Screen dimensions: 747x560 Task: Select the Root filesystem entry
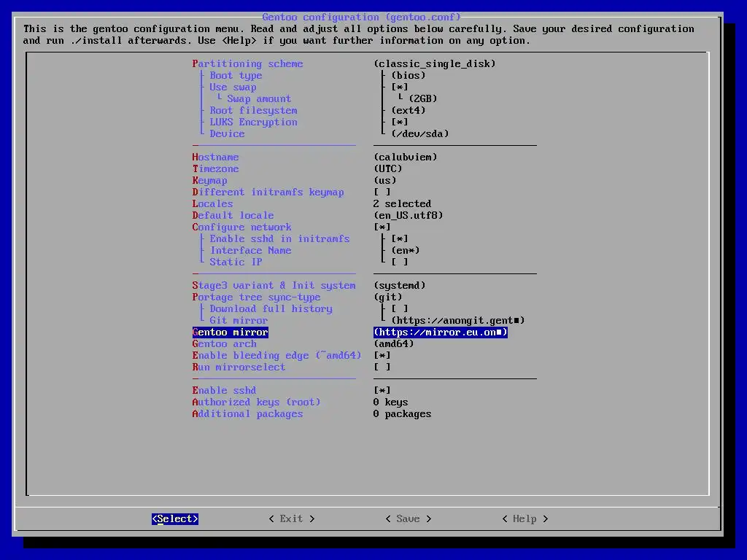[x=253, y=111]
